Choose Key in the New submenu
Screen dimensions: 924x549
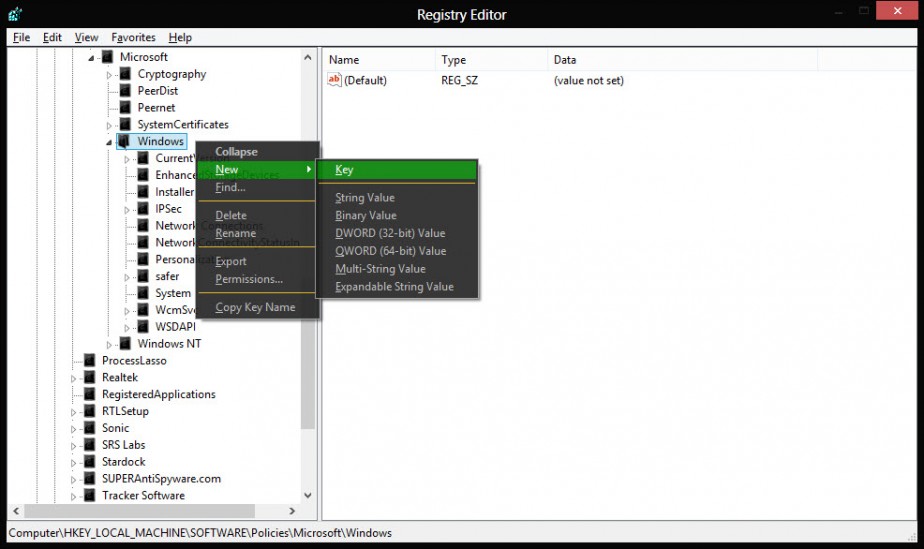pos(397,170)
